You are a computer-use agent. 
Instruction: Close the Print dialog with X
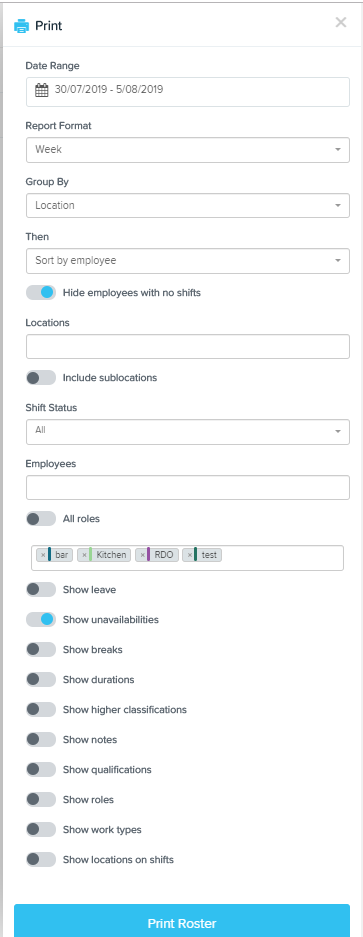tap(341, 23)
